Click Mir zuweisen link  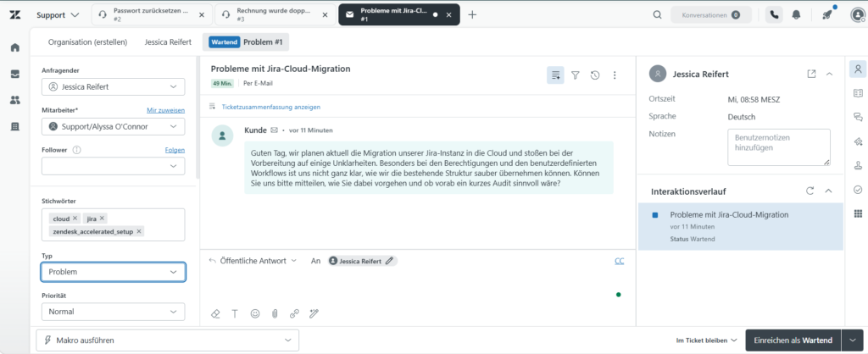click(x=166, y=110)
